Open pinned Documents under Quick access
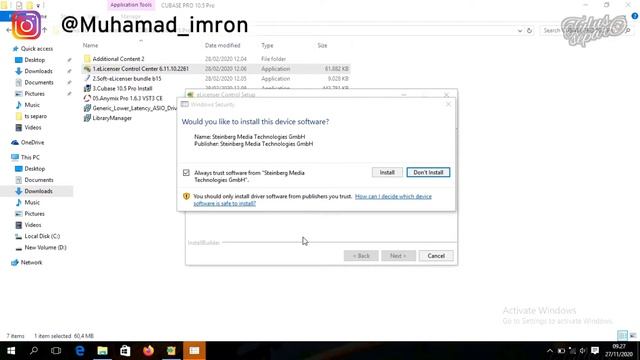The image size is (640, 360). point(39,82)
